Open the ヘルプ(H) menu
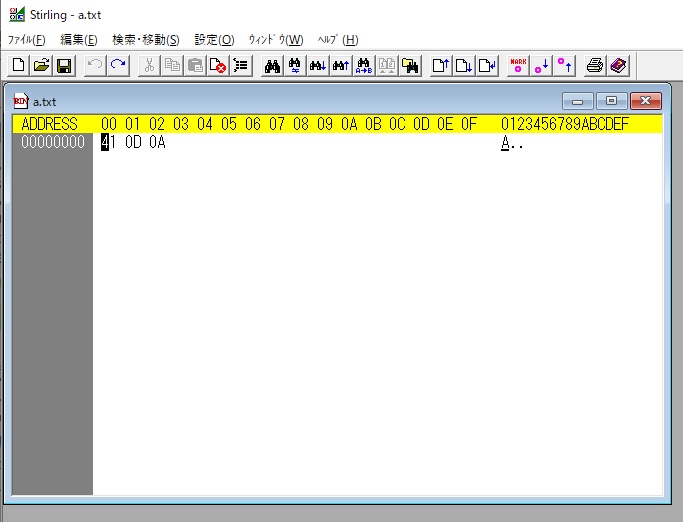Viewport: 683px width, 522px height. click(338, 40)
